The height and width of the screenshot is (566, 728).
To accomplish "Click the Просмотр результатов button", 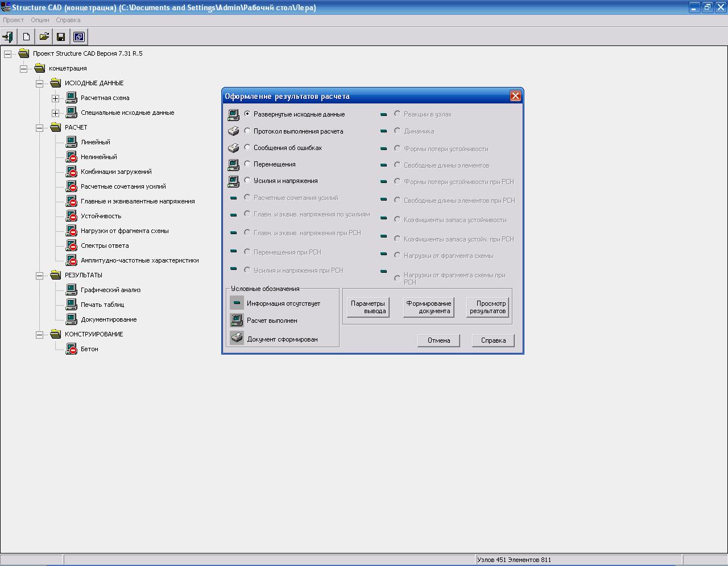I will (x=487, y=307).
